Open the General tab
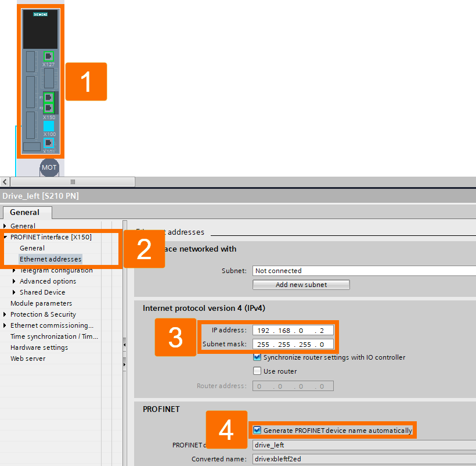Screen dimensions: 476x466 click(x=27, y=212)
